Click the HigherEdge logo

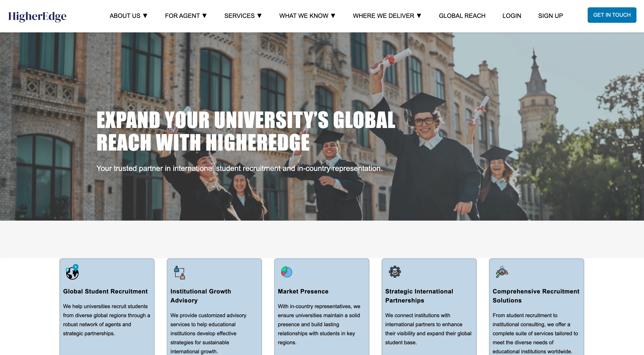click(x=37, y=16)
